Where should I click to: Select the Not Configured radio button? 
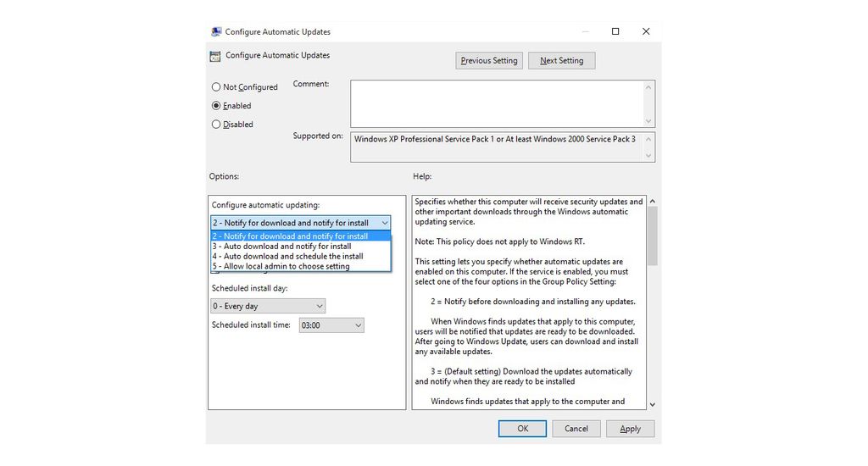(216, 87)
